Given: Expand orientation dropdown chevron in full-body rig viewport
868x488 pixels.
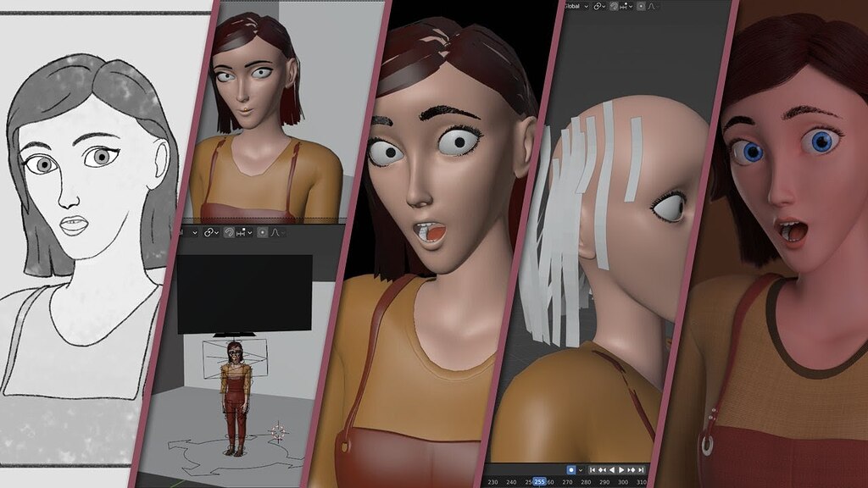Looking at the screenshot, I should [x=195, y=232].
